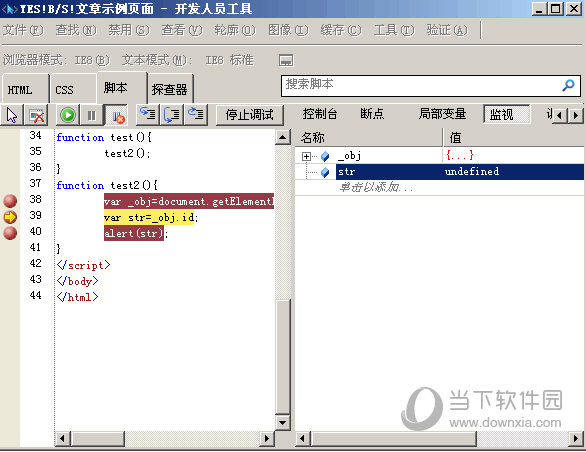This screenshot has height=452, width=586.
Task: Step over the current statement
Action: click(172, 114)
